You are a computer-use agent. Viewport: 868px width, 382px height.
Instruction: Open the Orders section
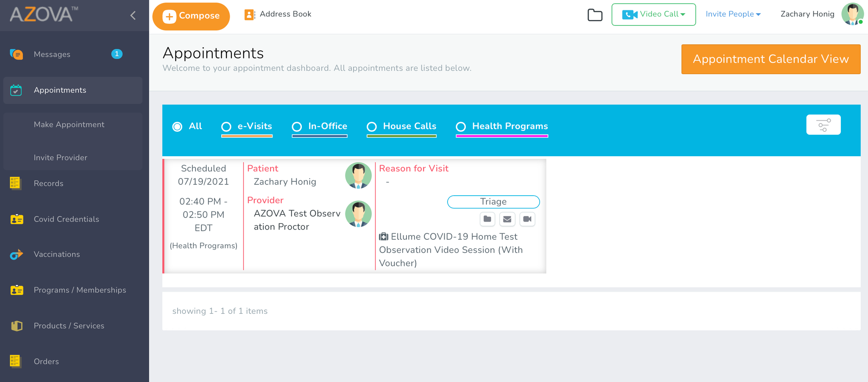pos(46,361)
